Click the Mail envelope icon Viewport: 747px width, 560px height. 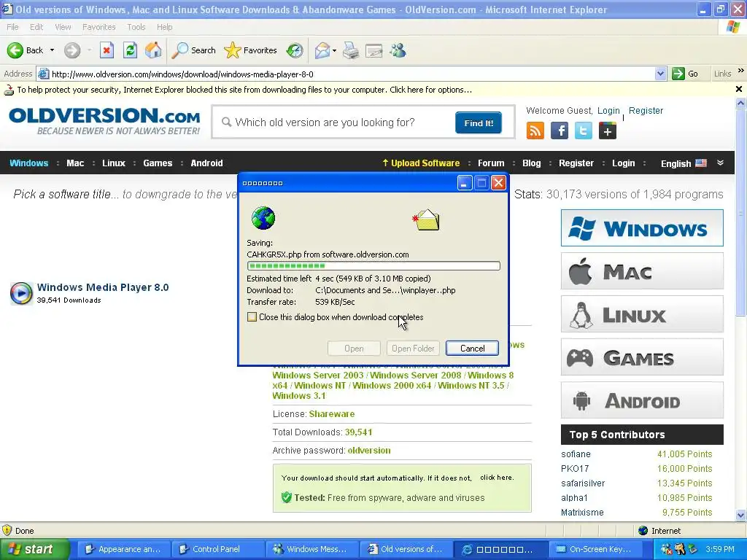click(322, 50)
